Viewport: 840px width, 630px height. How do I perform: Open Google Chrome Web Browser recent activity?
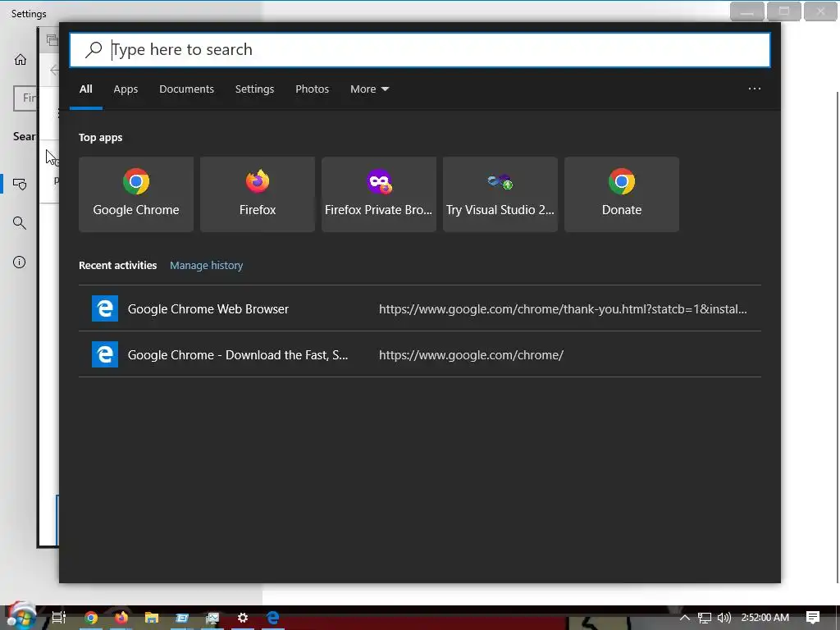click(420, 308)
